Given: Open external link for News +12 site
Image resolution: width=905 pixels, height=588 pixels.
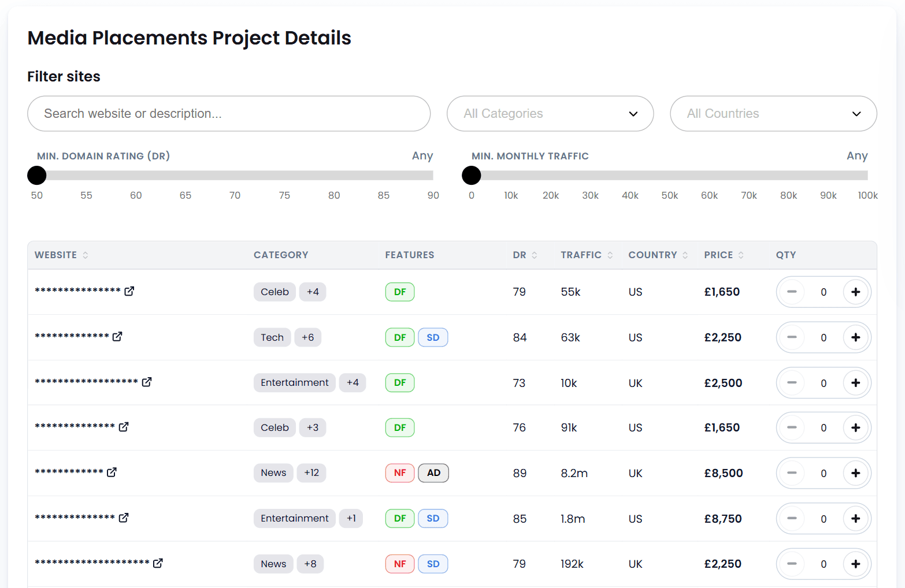Looking at the screenshot, I should click(112, 472).
